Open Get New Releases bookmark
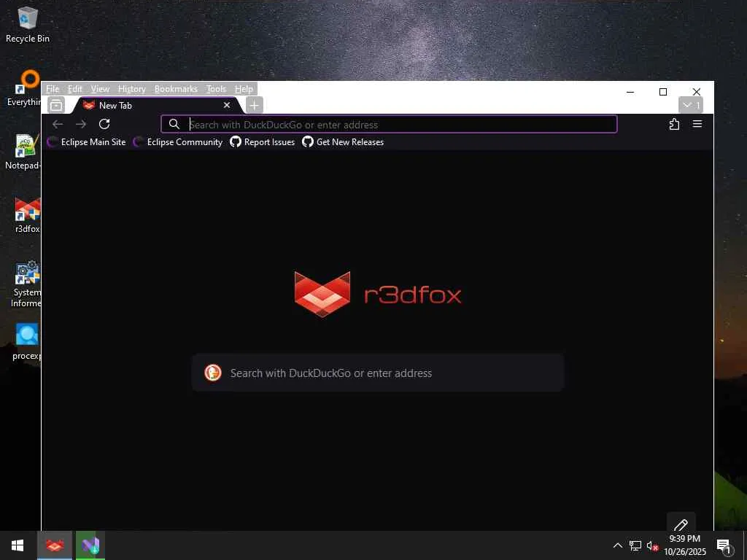Image resolution: width=747 pixels, height=560 pixels. 343,142
